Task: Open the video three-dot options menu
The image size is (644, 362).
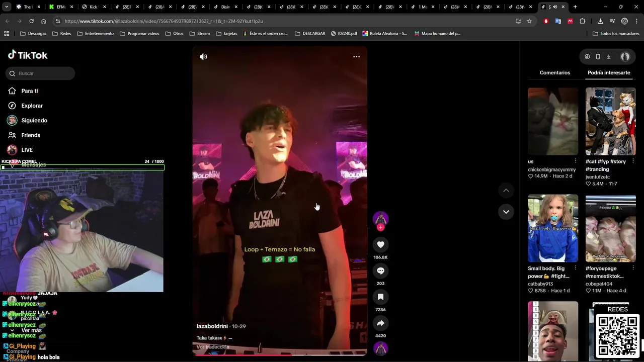Action: pyautogui.click(x=356, y=57)
